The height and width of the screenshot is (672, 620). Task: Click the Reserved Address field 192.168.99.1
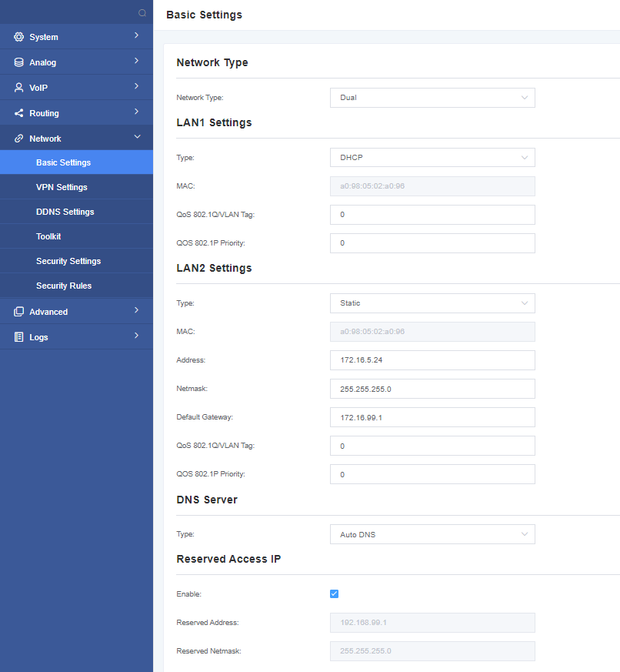[432, 623]
